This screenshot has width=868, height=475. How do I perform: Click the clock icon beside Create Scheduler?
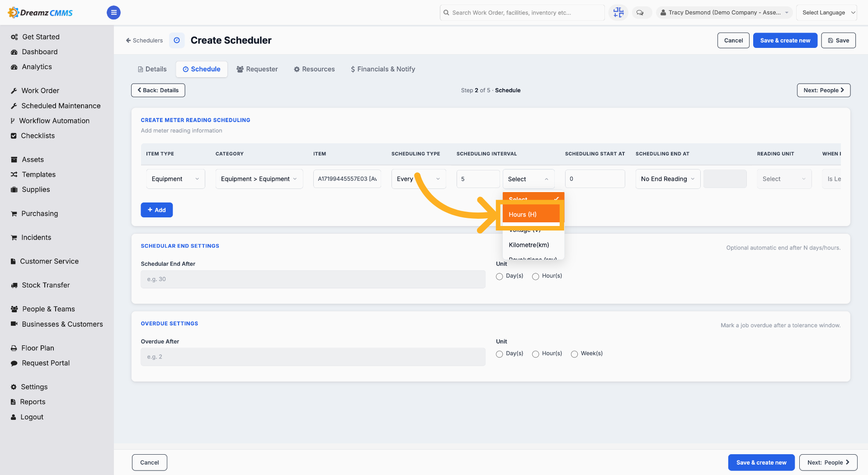[x=177, y=40]
